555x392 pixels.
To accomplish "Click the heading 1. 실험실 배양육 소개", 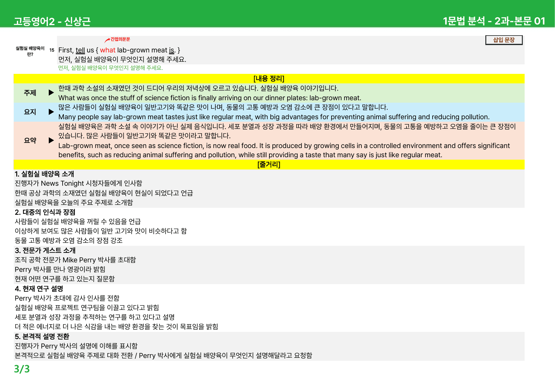I will 44,174.
